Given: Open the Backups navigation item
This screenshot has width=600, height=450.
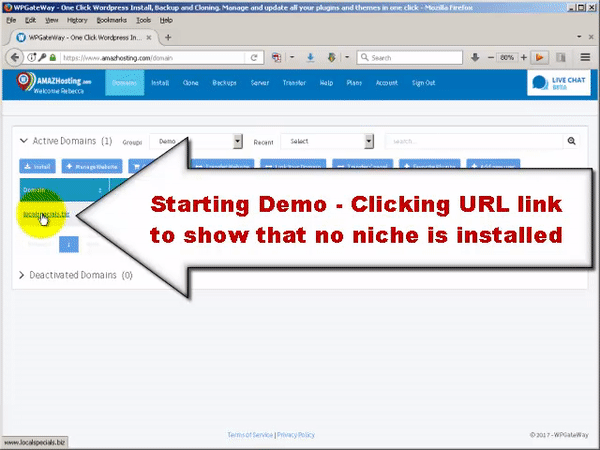Looking at the screenshot, I should 224,83.
